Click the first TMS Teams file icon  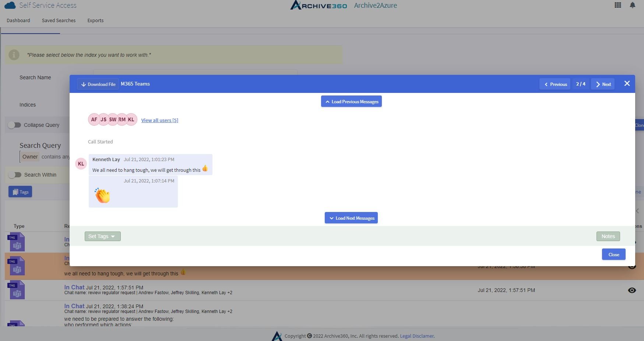(x=16, y=242)
